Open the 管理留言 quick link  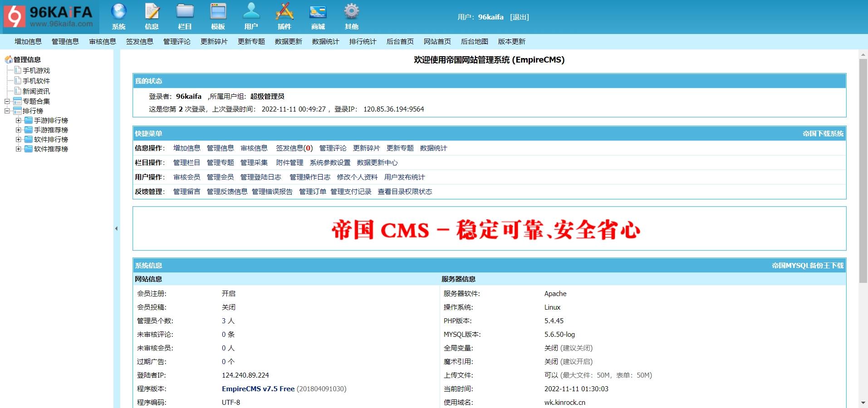(x=187, y=191)
